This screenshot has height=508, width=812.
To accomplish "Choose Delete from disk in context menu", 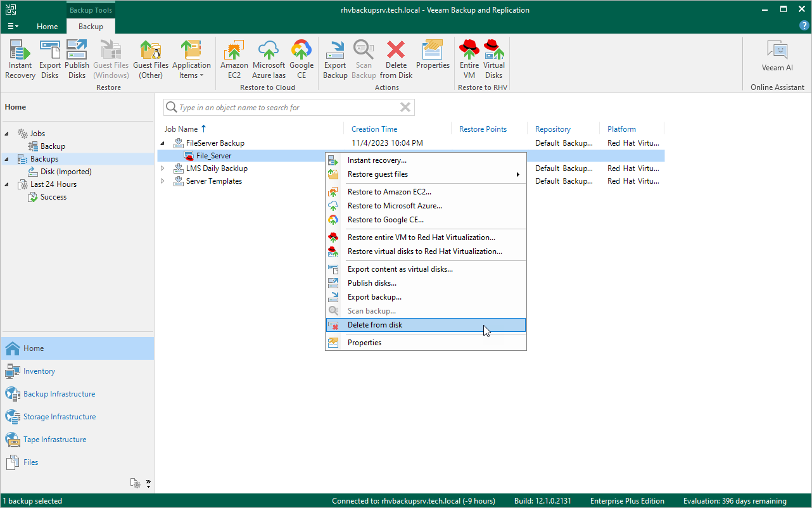I will [426, 325].
